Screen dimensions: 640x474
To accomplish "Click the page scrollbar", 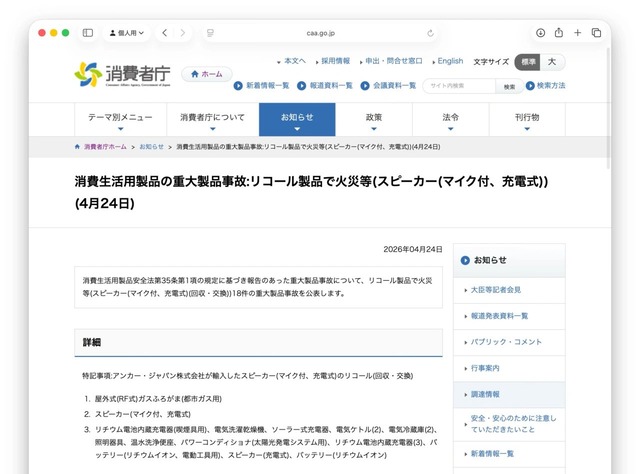I will pyautogui.click(x=608, y=108).
